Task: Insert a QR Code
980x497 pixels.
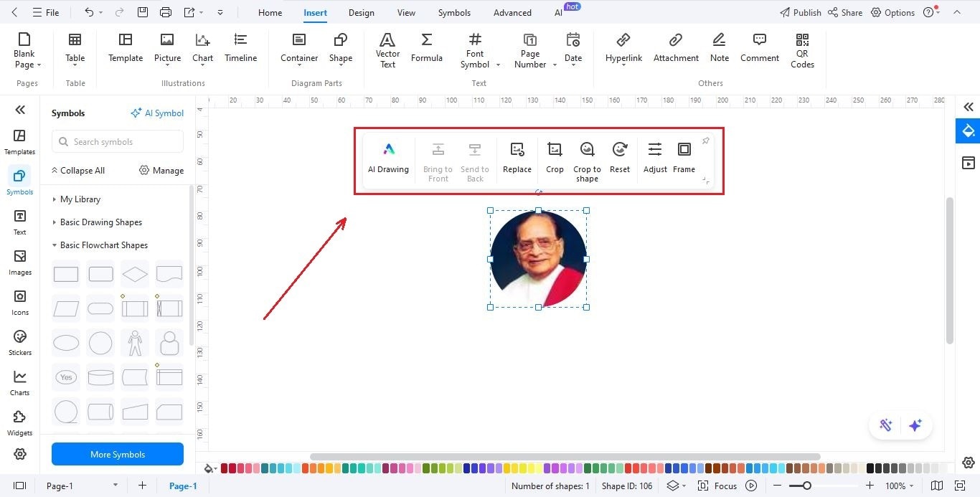Action: 801,50
